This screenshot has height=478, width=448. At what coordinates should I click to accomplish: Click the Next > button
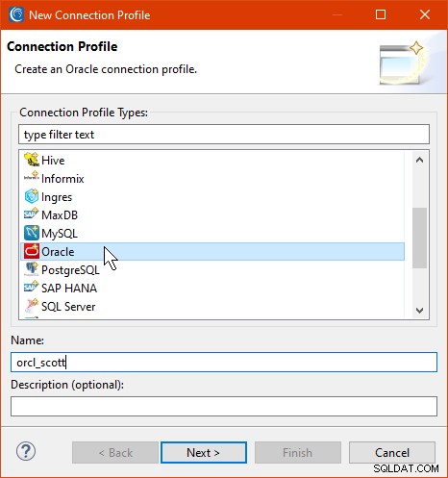coord(204,453)
